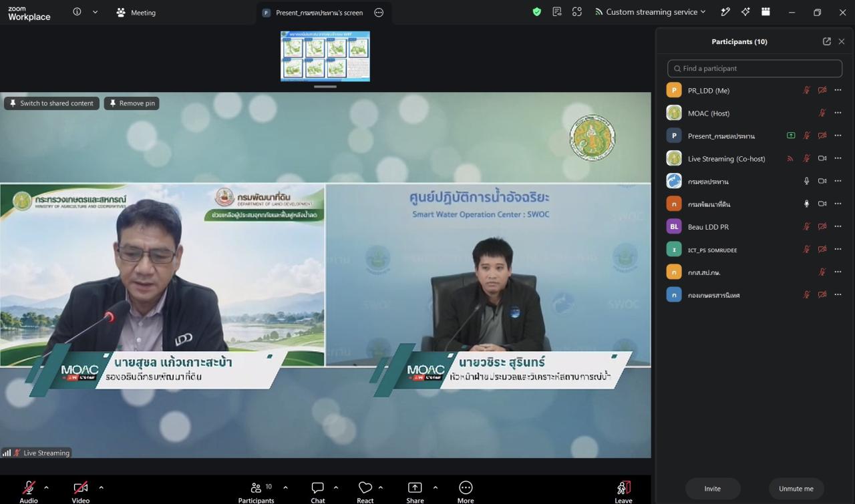Select the กองเกษตรสารนิเทศ participant row

[x=755, y=294]
